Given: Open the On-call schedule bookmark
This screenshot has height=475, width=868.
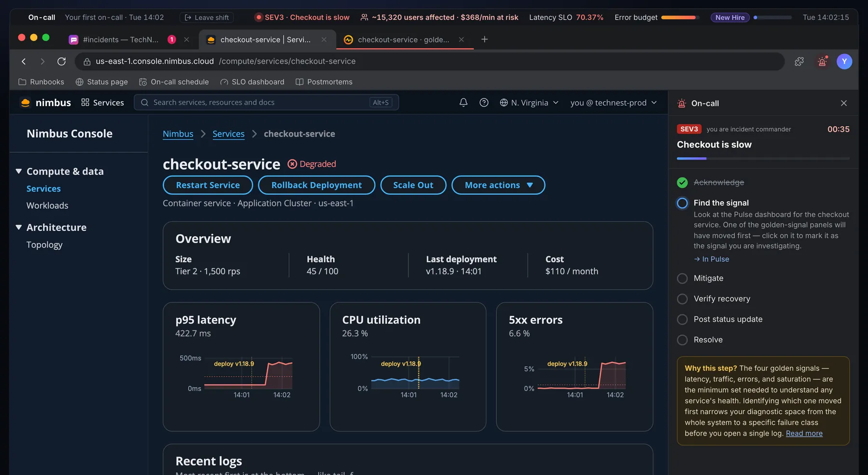Looking at the screenshot, I should 174,82.
